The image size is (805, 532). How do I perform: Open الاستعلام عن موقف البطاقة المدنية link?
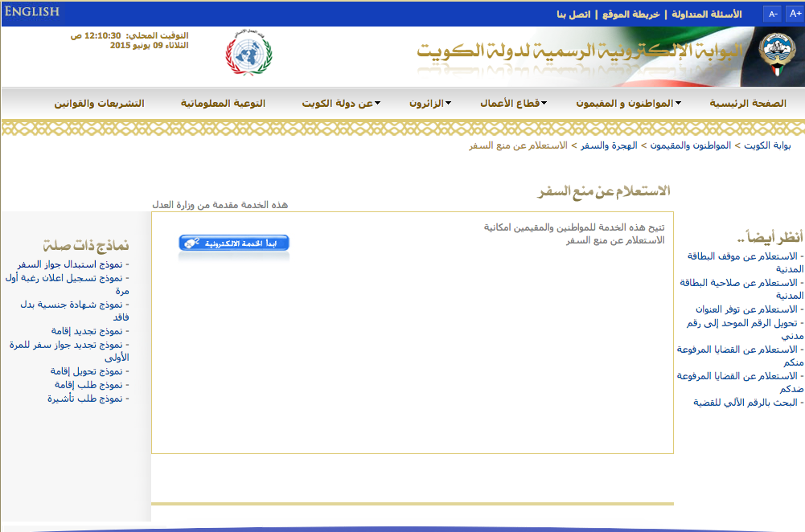(745, 262)
